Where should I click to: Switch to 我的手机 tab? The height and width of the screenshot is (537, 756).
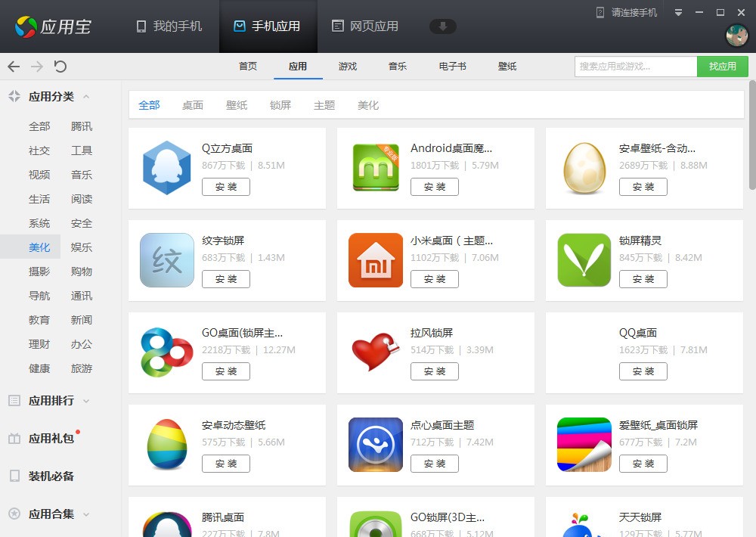tap(169, 26)
